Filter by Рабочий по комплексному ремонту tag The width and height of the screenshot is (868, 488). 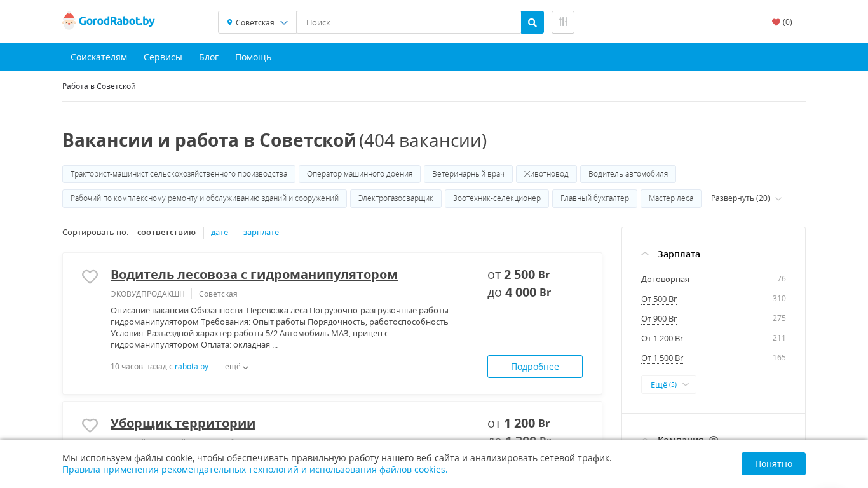click(x=205, y=198)
